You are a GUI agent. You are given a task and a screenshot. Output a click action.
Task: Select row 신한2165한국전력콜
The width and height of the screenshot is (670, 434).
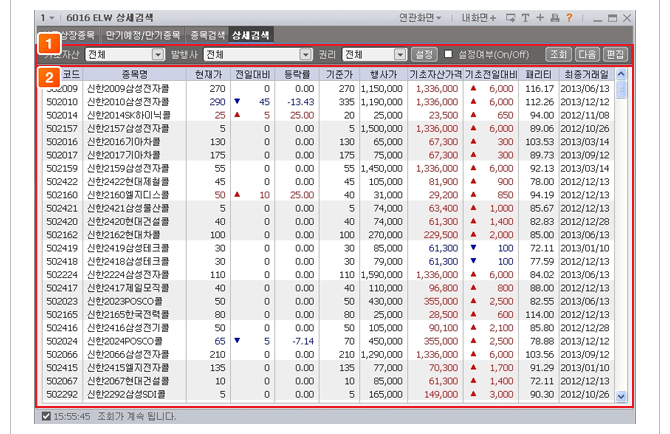pos(328,314)
